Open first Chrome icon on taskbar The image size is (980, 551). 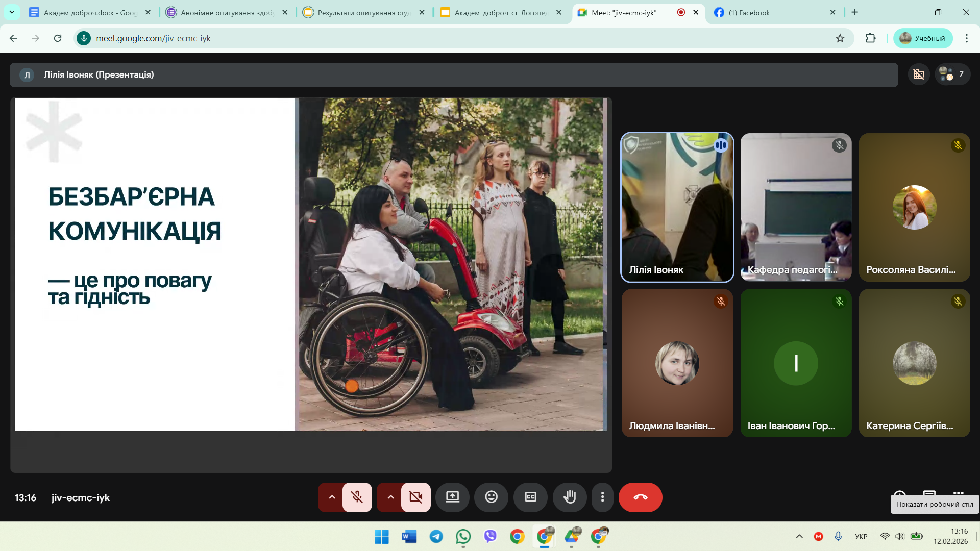pyautogui.click(x=517, y=537)
